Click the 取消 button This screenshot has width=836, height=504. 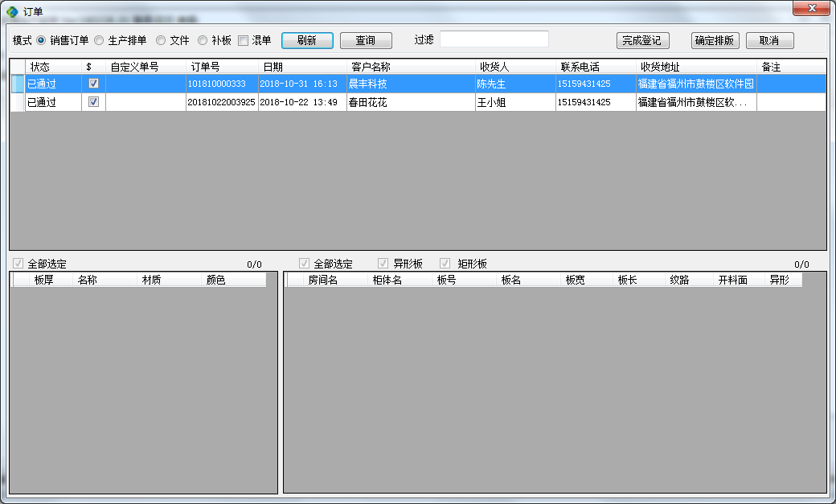click(x=769, y=40)
